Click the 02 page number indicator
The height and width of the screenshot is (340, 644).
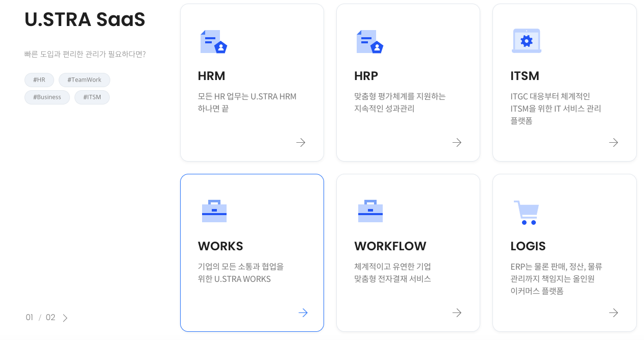pos(51,318)
